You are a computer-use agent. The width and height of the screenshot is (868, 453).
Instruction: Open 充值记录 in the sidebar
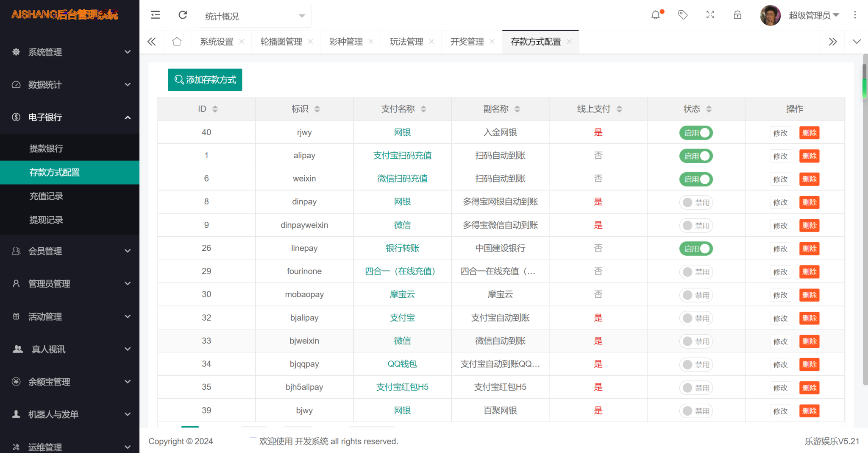[x=46, y=196]
